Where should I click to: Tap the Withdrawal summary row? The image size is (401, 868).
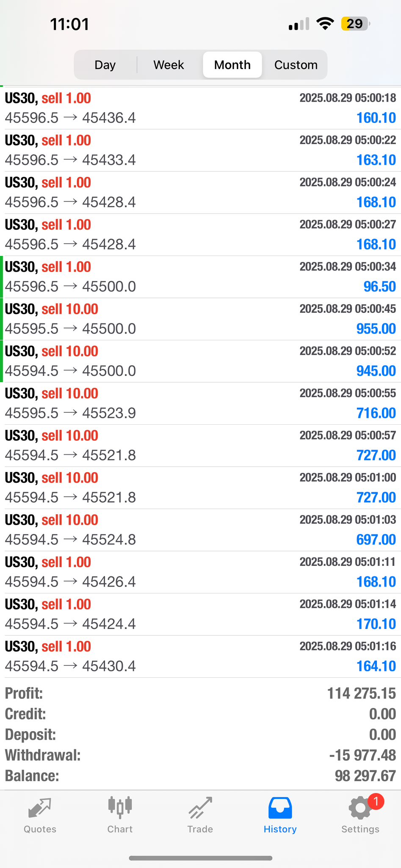click(x=200, y=755)
